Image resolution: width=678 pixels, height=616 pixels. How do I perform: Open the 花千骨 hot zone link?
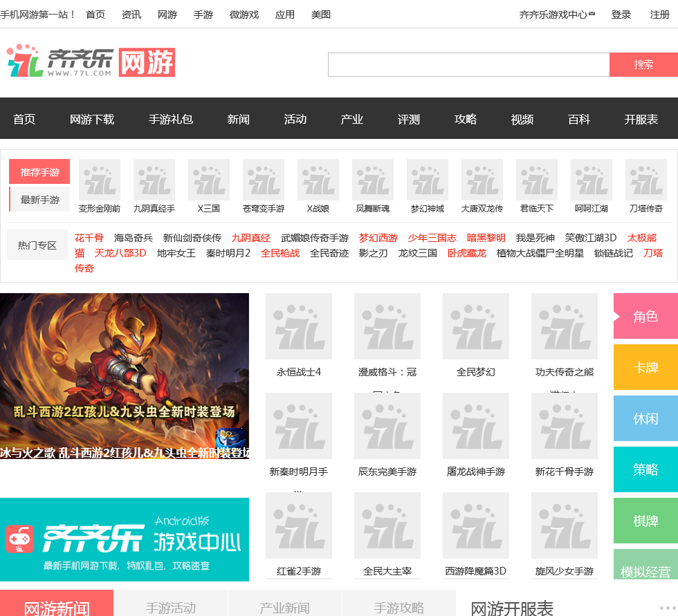[89, 238]
